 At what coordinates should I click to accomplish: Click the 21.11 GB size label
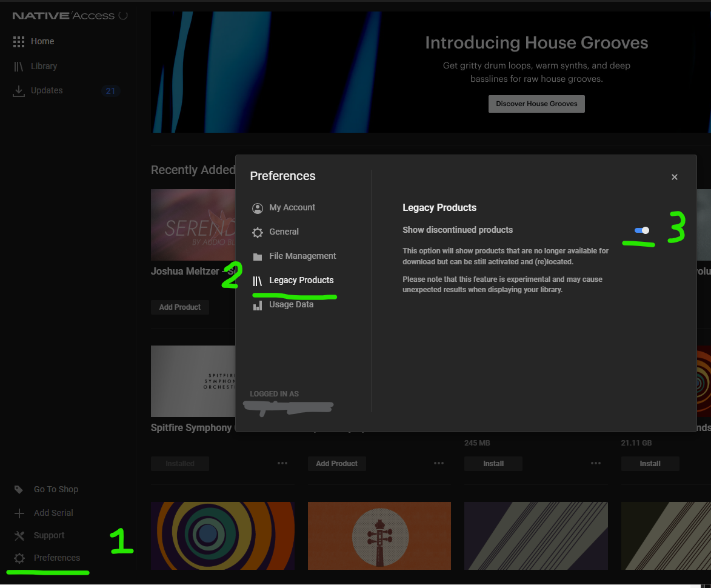click(x=636, y=443)
